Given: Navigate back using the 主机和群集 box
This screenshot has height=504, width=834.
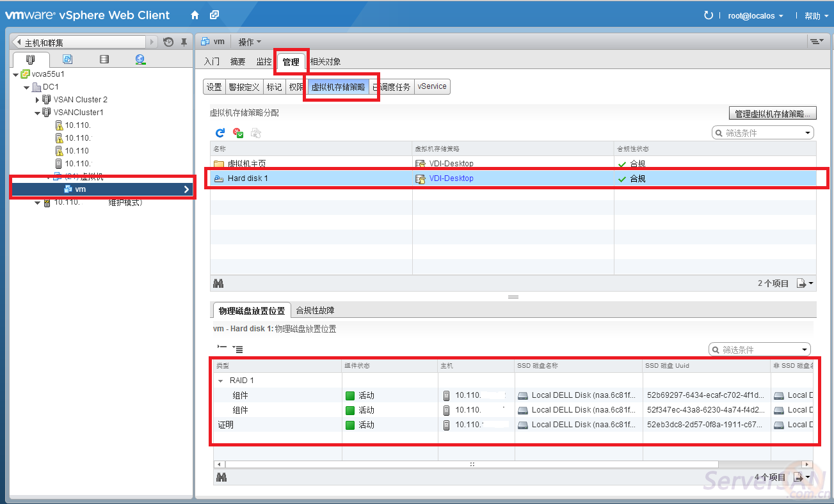Looking at the screenshot, I should pyautogui.click(x=79, y=42).
